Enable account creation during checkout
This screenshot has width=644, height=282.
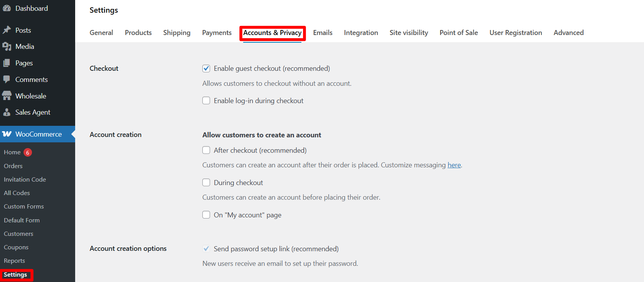[206, 182]
